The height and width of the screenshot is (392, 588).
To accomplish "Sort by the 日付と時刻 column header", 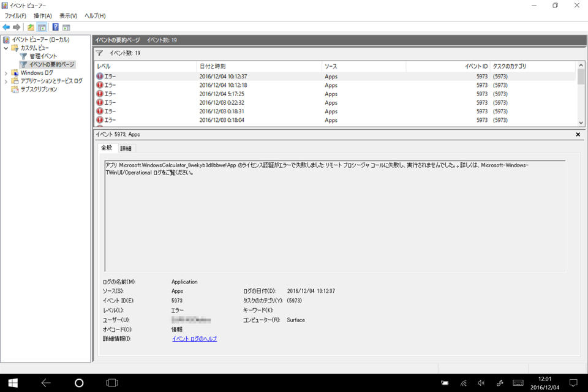I will [x=258, y=66].
